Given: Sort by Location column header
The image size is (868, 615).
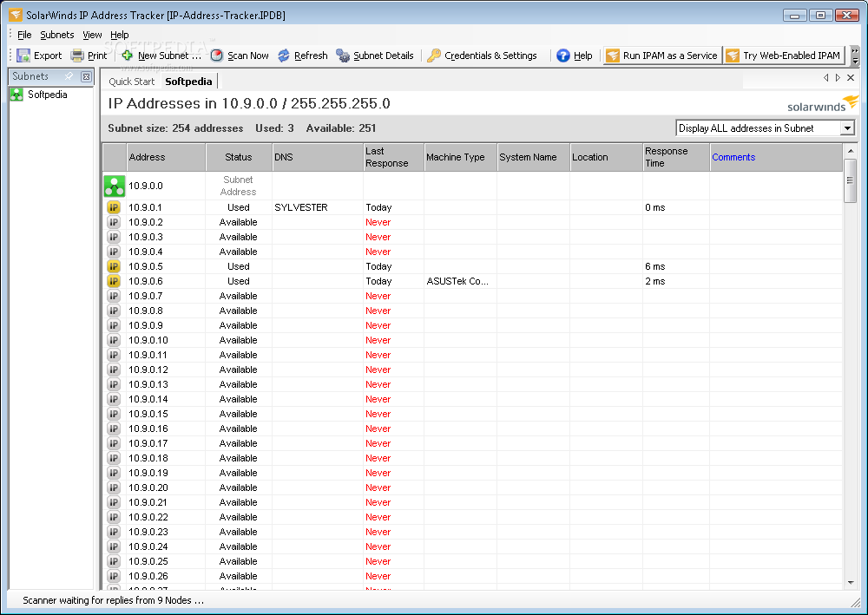Looking at the screenshot, I should coord(606,157).
